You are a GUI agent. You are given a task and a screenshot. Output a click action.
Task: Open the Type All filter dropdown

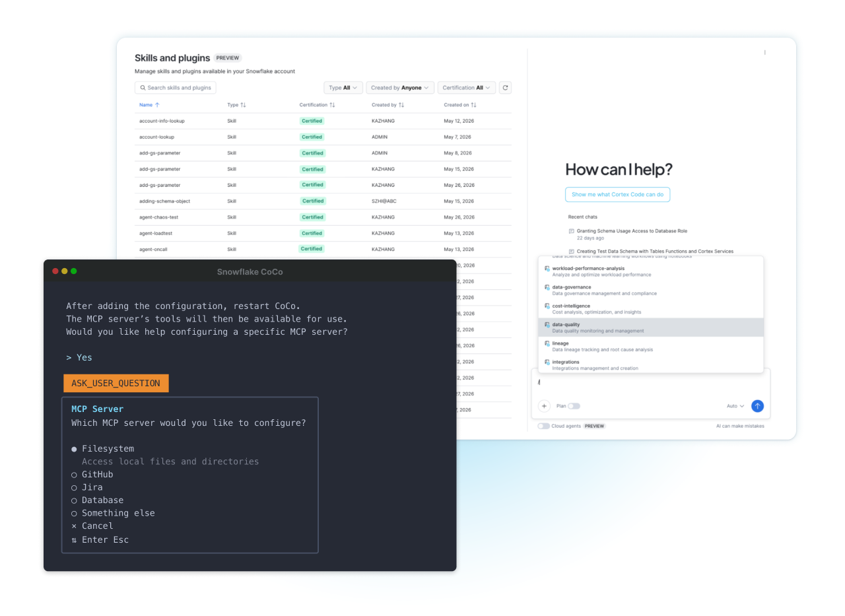coord(343,88)
